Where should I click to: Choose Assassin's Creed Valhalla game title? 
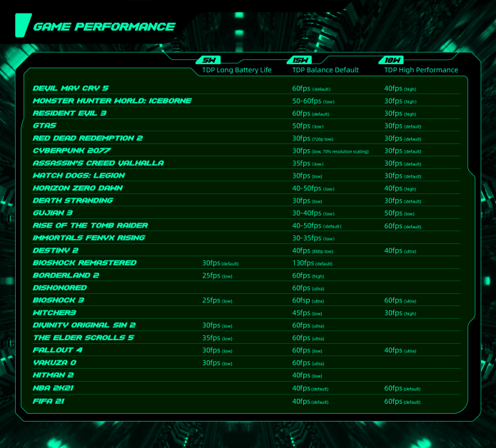pos(98,163)
